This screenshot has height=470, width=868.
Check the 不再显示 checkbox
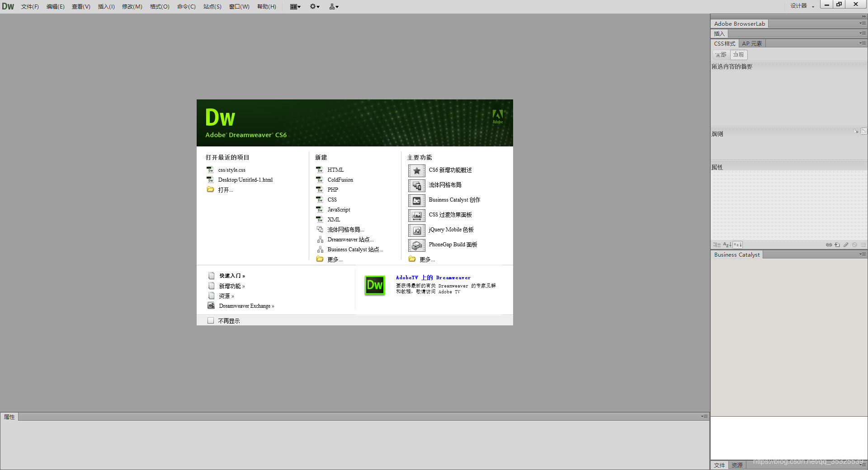click(210, 320)
